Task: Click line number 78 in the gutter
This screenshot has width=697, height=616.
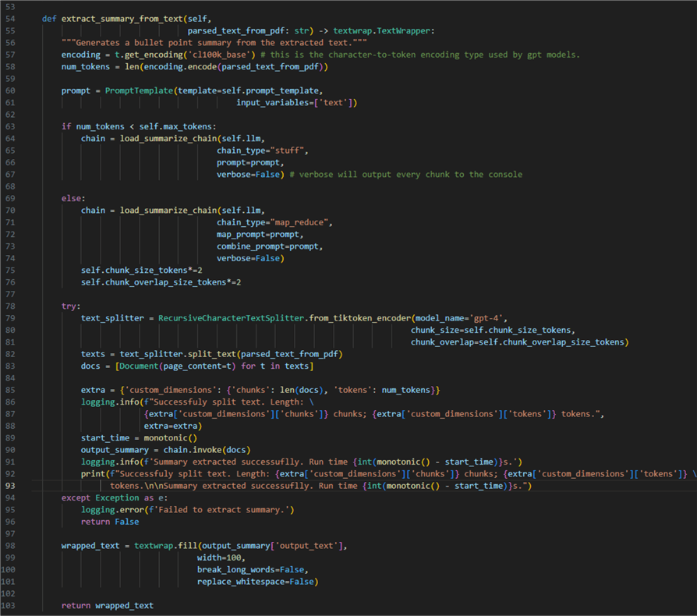Action: click(x=10, y=306)
